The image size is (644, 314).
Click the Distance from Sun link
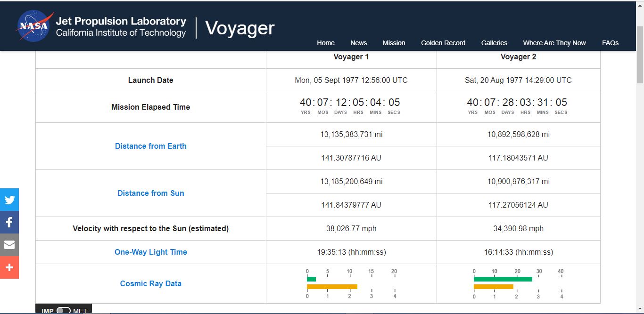click(x=151, y=193)
